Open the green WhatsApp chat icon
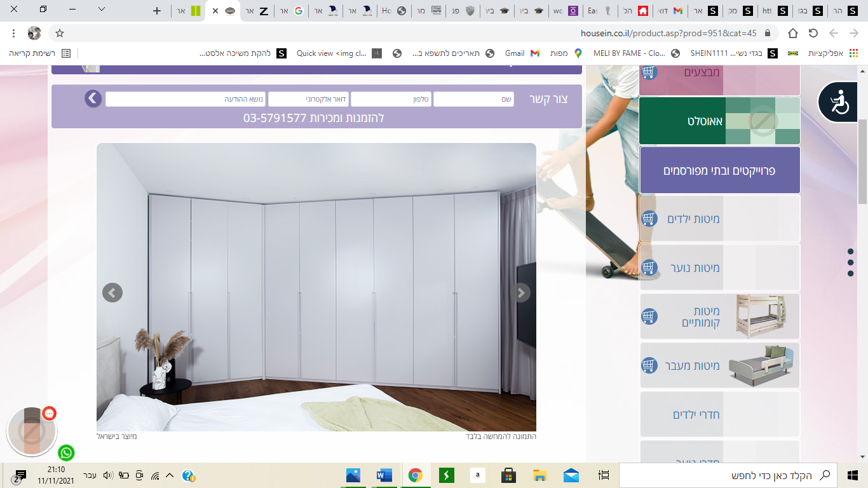This screenshot has height=488, width=868. [66, 453]
